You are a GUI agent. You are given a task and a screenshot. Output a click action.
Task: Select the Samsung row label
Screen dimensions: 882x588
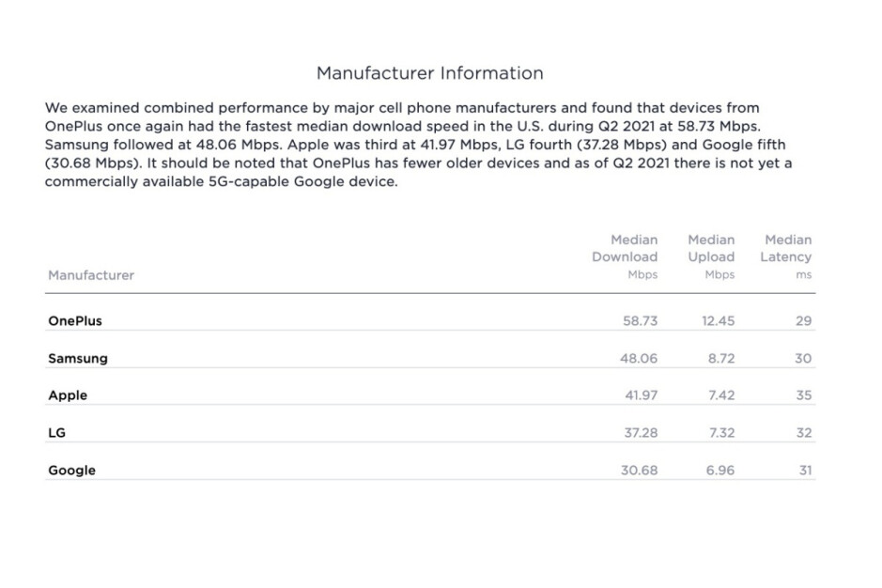[78, 358]
